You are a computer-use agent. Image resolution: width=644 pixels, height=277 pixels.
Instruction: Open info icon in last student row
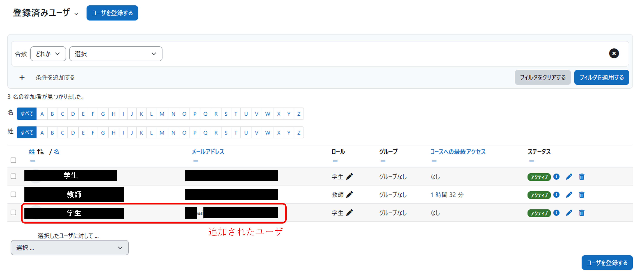[556, 212]
